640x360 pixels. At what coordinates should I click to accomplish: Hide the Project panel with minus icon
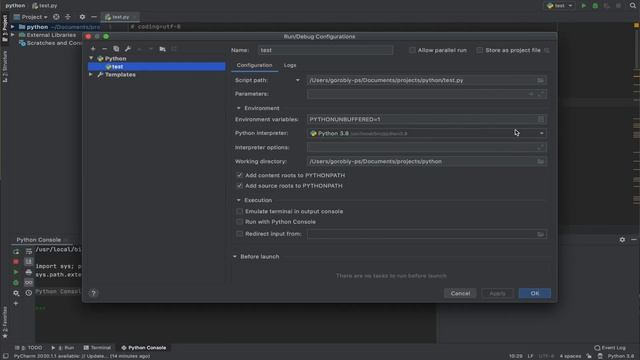(x=94, y=17)
